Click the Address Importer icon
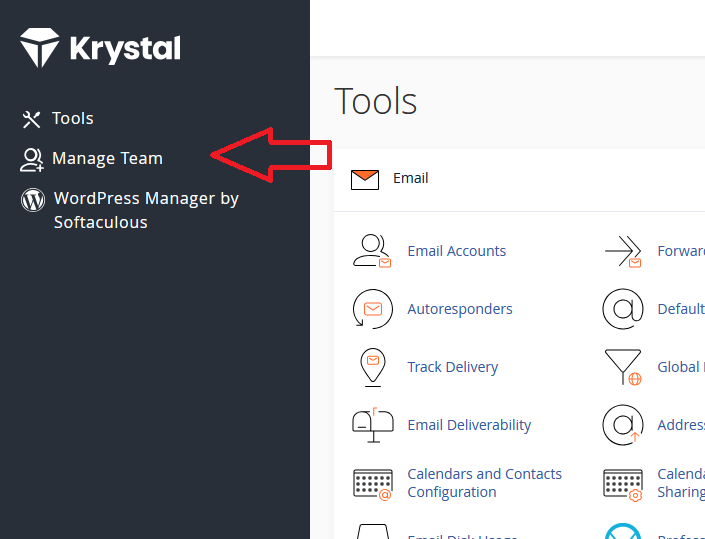The height and width of the screenshot is (539, 705). (x=623, y=425)
